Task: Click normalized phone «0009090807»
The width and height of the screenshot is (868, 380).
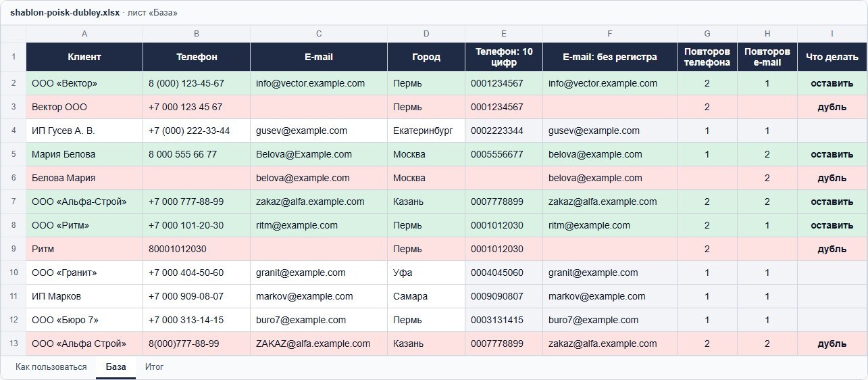Action: point(504,296)
